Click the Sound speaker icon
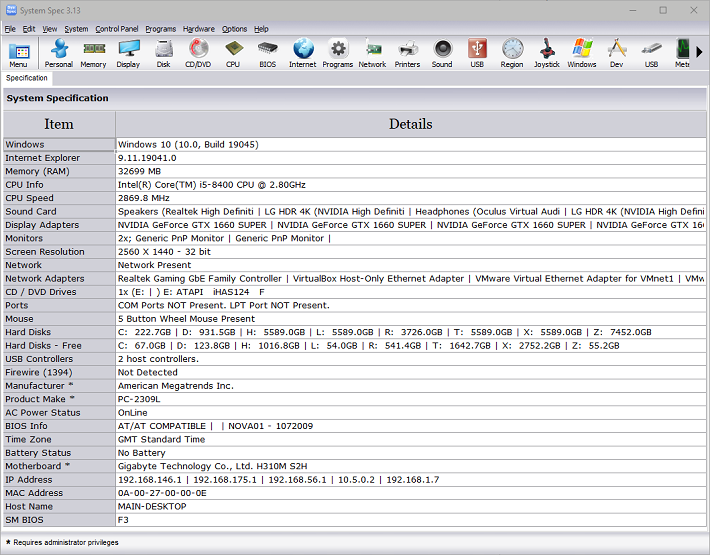 (x=442, y=53)
